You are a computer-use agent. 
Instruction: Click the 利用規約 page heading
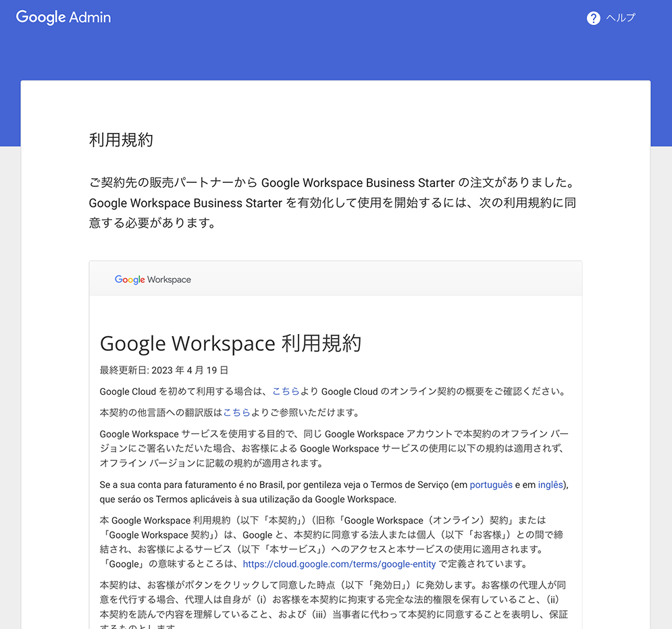pos(121,140)
